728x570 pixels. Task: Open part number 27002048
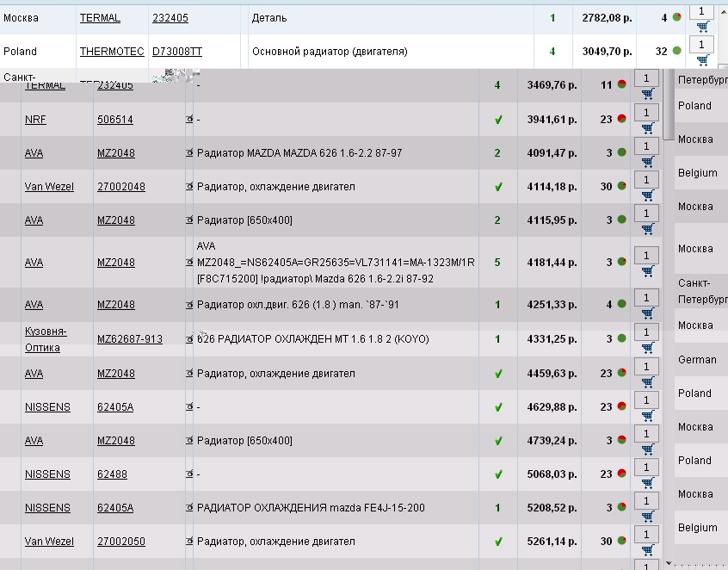[x=121, y=186]
